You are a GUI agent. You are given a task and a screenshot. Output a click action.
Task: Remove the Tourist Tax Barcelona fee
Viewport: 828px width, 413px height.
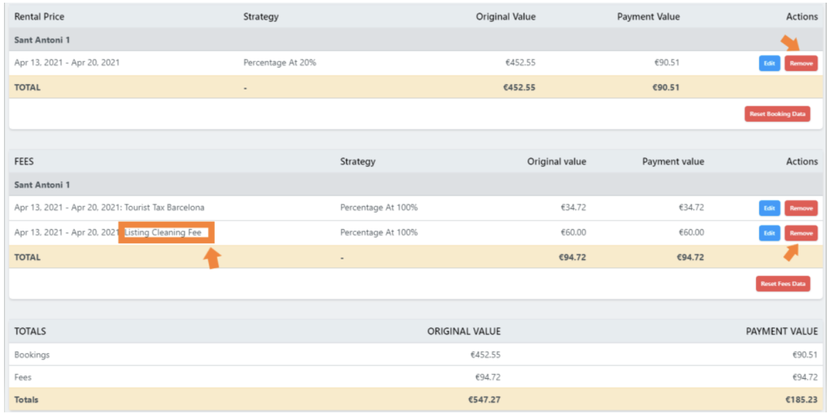[x=800, y=208]
